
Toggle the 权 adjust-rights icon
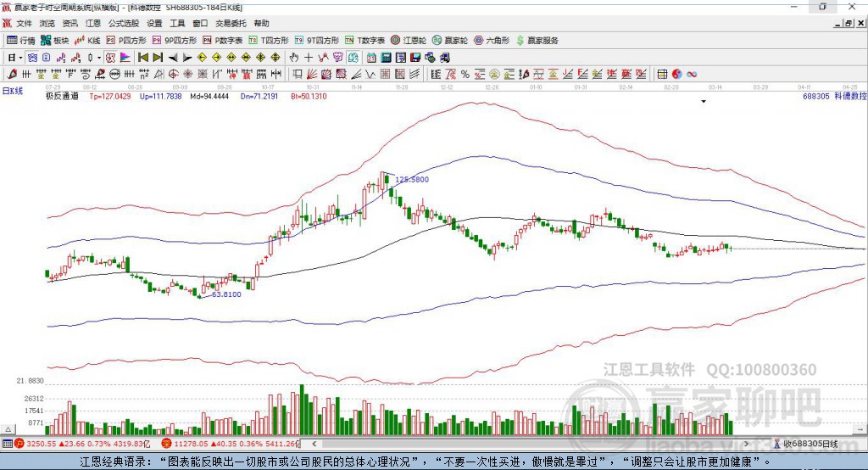[x=111, y=58]
